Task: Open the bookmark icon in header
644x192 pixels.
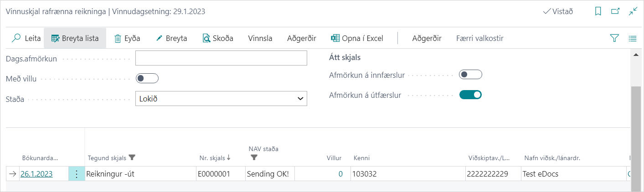Action: 598,12
